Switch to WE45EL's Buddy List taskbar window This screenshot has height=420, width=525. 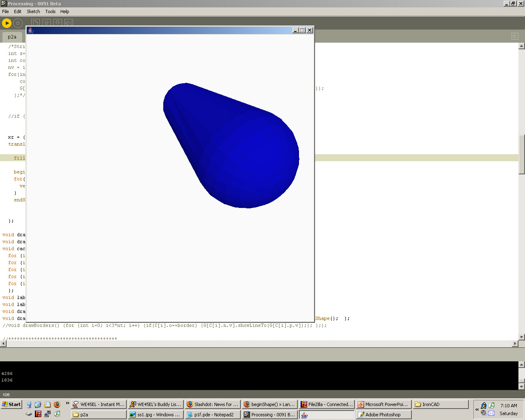pyautogui.click(x=155, y=404)
